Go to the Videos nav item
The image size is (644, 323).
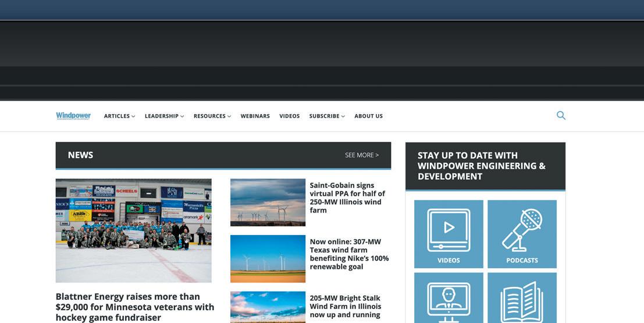click(x=290, y=116)
